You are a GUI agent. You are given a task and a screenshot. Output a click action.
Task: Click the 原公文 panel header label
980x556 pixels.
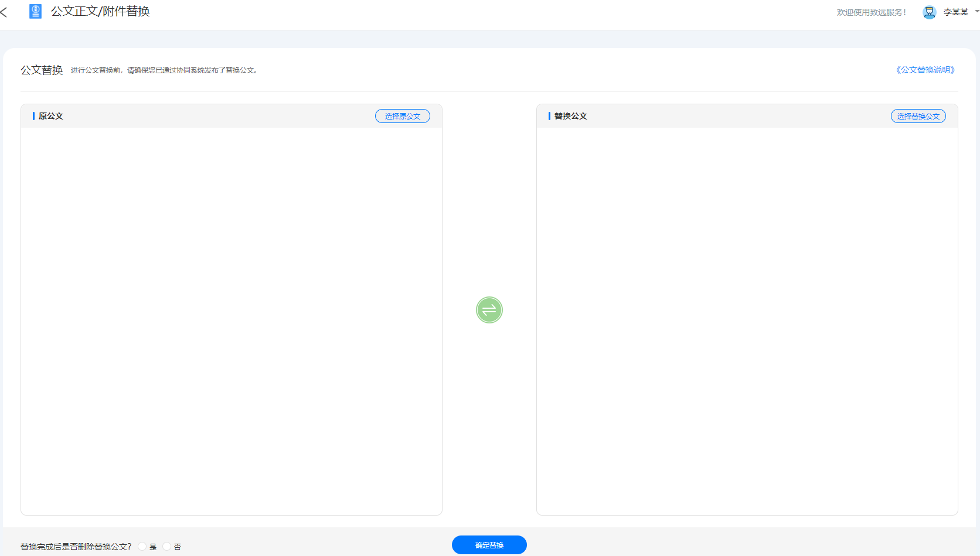(51, 116)
